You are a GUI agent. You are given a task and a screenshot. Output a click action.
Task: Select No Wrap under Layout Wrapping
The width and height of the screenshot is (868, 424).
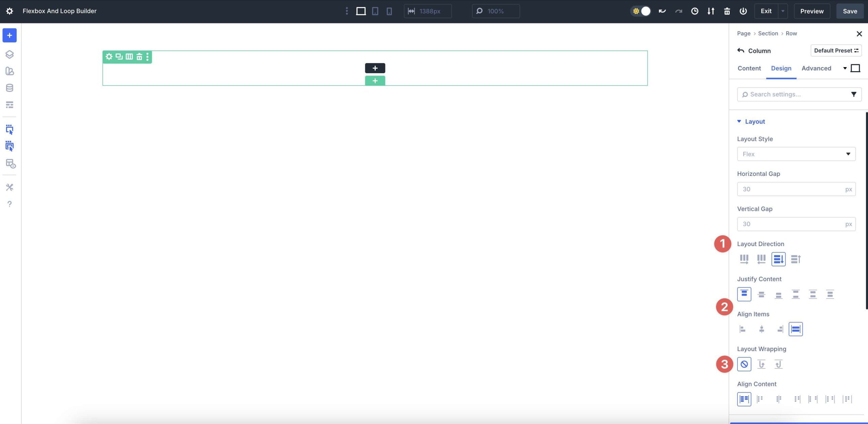745,364
